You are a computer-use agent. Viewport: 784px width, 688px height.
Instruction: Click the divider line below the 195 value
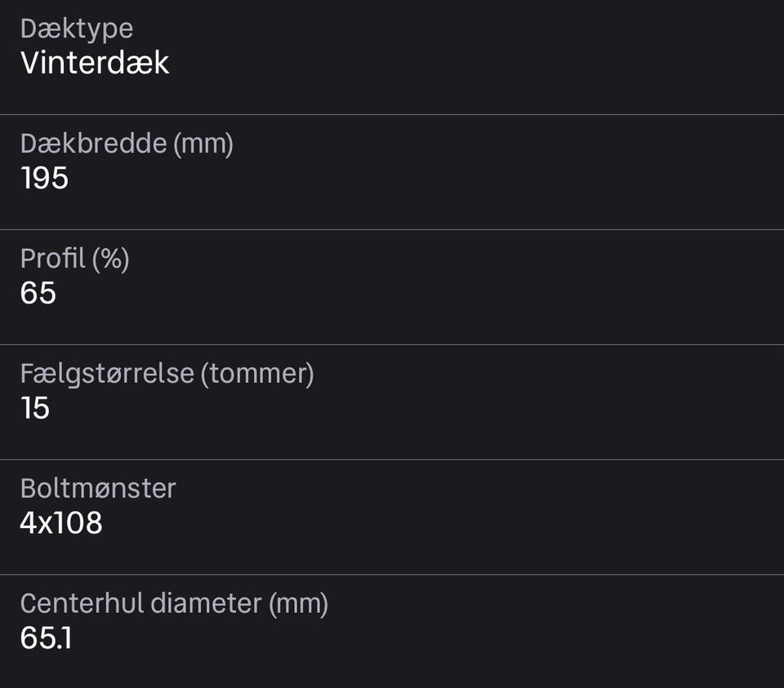(x=392, y=229)
